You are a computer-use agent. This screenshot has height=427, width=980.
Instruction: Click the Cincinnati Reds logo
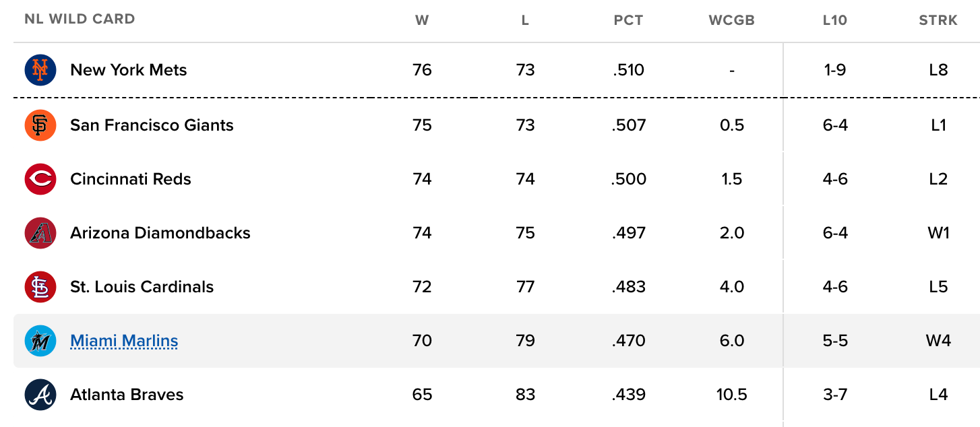point(40,179)
